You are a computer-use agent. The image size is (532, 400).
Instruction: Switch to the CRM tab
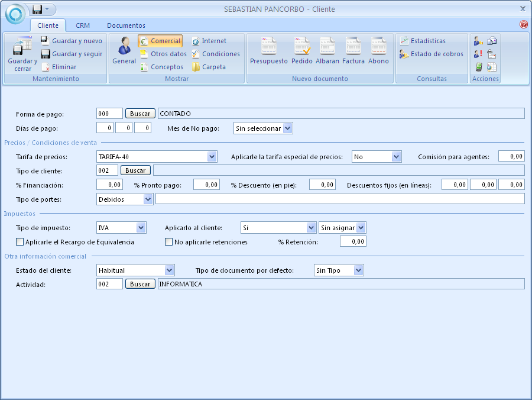point(83,25)
